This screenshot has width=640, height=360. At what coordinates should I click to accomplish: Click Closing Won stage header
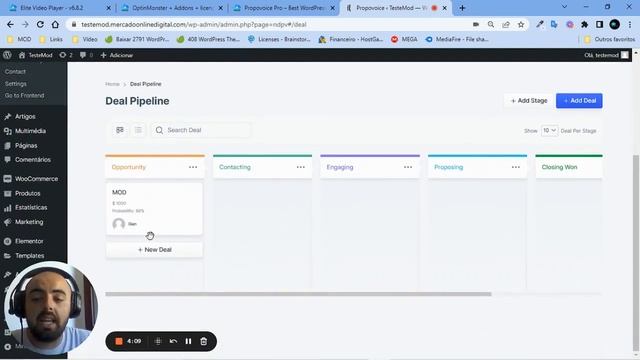(x=569, y=167)
